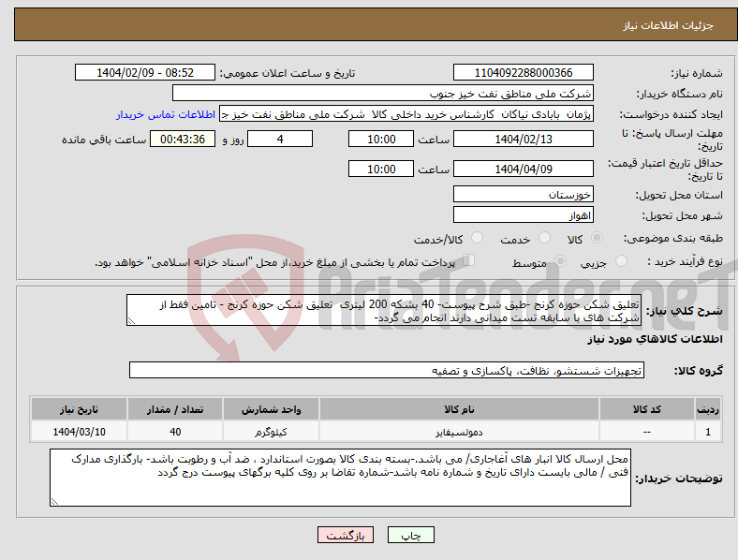This screenshot has width=738, height=560.
Task: Click the دمولسیفایر item name cell
Action: [x=459, y=432]
